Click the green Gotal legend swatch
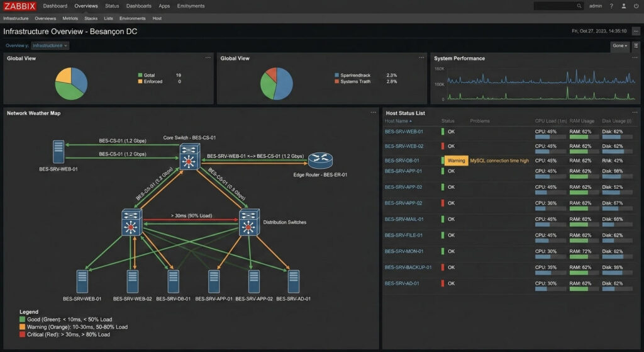644x352 pixels. click(x=140, y=76)
